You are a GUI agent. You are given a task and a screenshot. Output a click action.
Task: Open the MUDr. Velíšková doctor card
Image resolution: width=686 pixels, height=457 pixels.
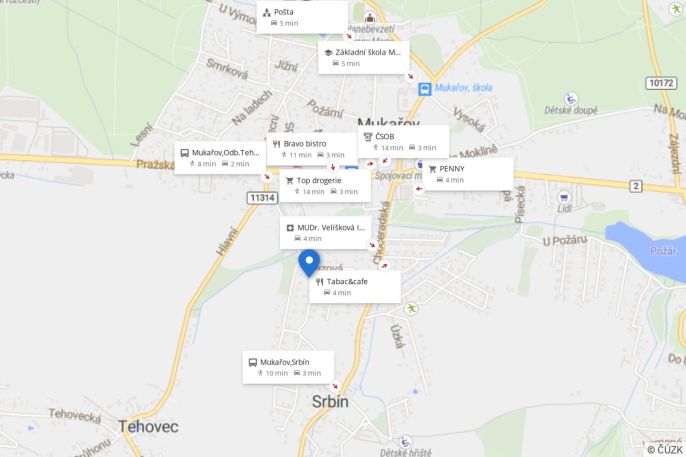click(x=326, y=233)
